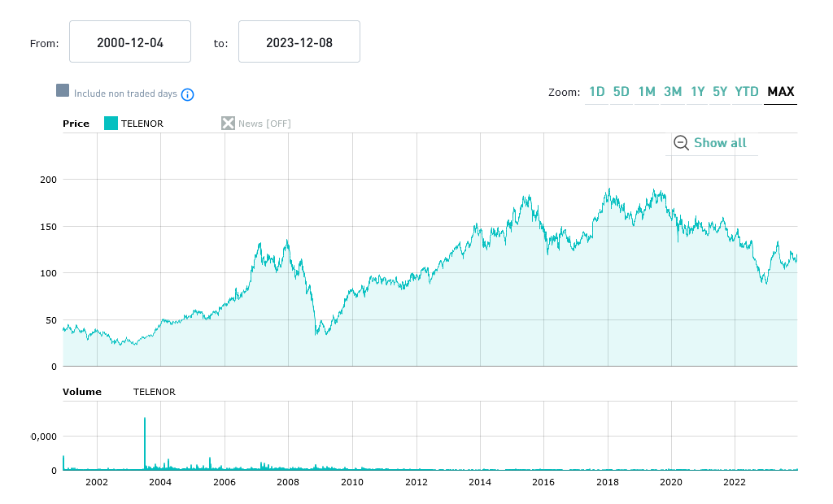Enable Include non traded days checkbox
Viewport: 833px width, 504px height.
(63, 91)
